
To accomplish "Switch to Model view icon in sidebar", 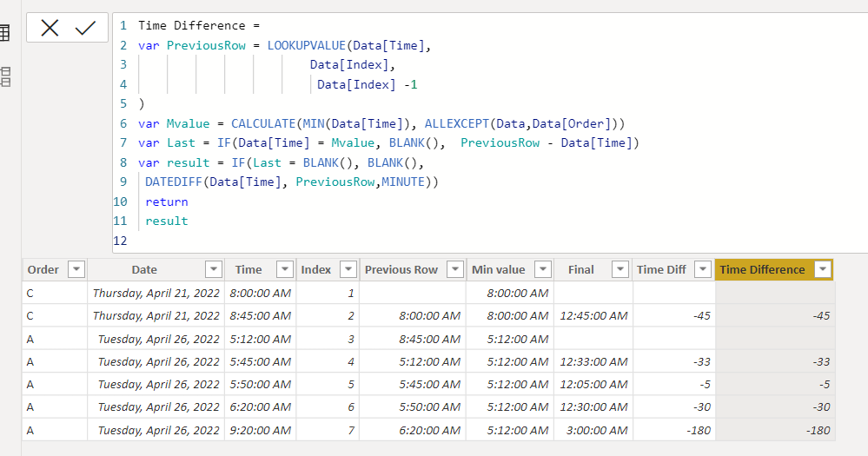I will coord(5,76).
